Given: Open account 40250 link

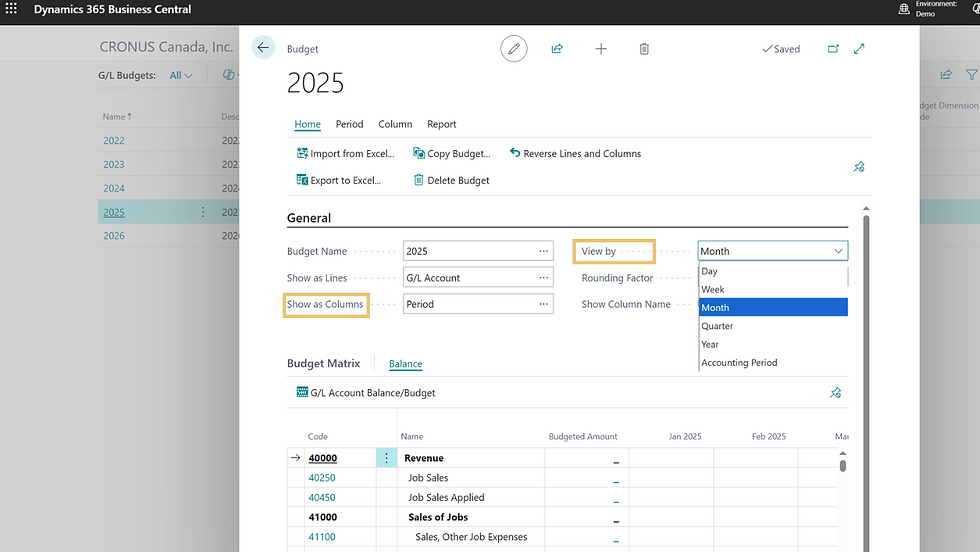Looking at the screenshot, I should [322, 478].
